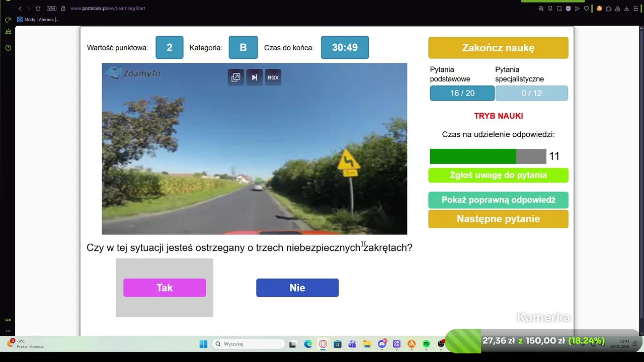The width and height of the screenshot is (644, 362).
Task: Click the TRYB NAUKI label
Action: pos(498,116)
